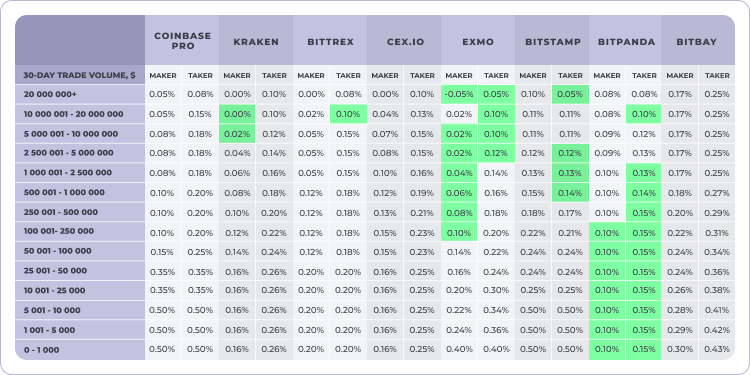Click Bittrex's highlighted 0.10% taker cell
The image size is (750, 375).
349,114
